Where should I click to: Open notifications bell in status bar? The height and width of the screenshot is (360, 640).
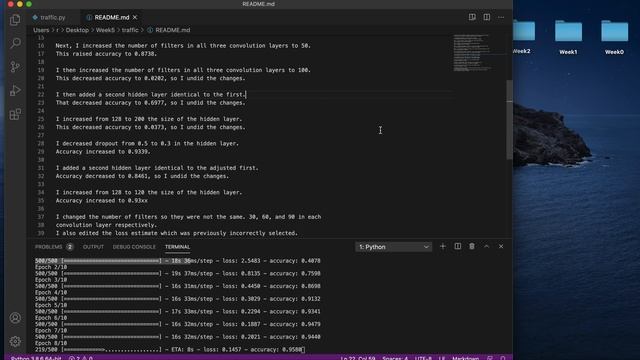[503, 358]
